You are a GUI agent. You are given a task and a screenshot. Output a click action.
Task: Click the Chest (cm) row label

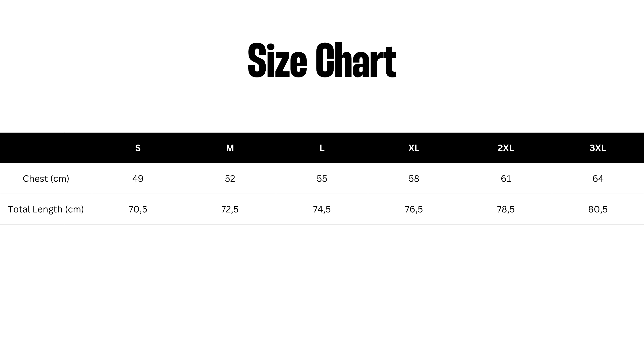[x=46, y=179]
